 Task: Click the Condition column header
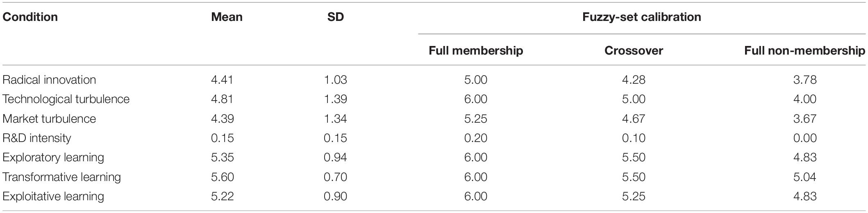(x=30, y=17)
